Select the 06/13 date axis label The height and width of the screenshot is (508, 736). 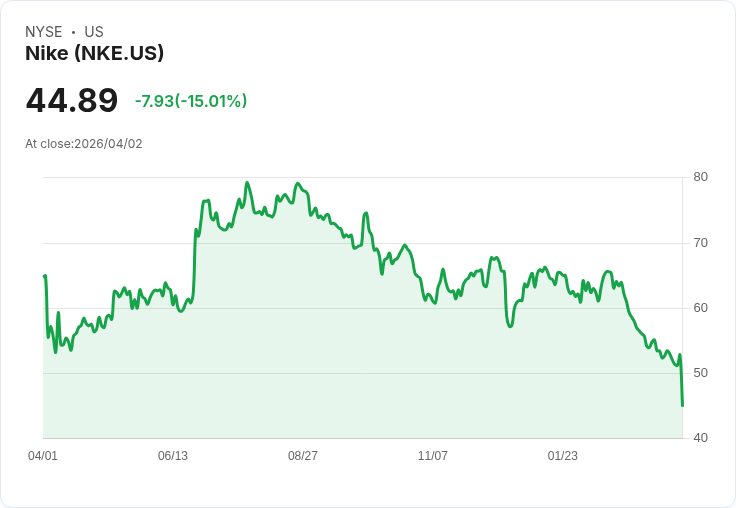173,456
